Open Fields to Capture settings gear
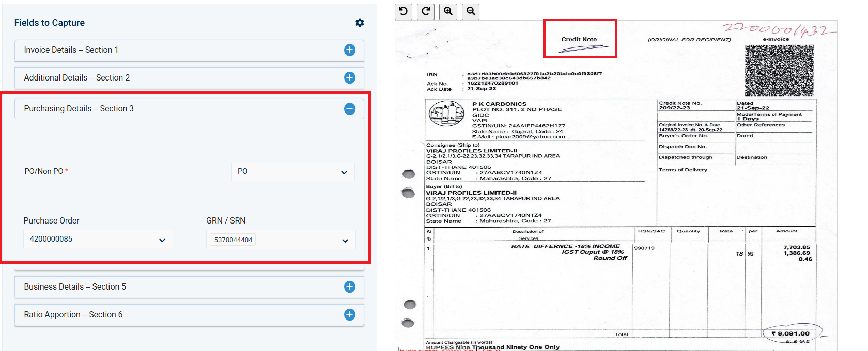The width and height of the screenshot is (868, 351). tap(360, 23)
